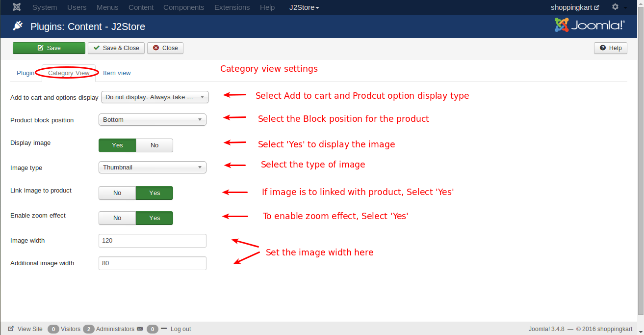The height and width of the screenshot is (335, 644).
Task: Open the Help menu in top bar
Action: (267, 7)
